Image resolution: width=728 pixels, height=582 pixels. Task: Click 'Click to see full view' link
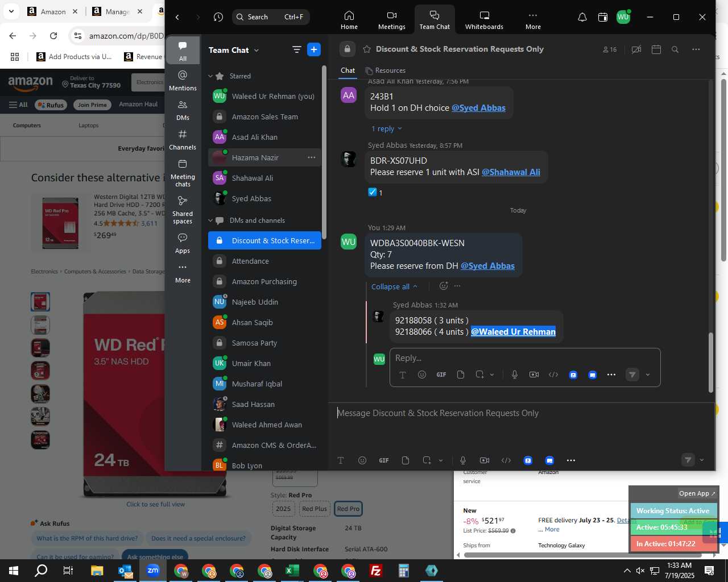tap(156, 504)
